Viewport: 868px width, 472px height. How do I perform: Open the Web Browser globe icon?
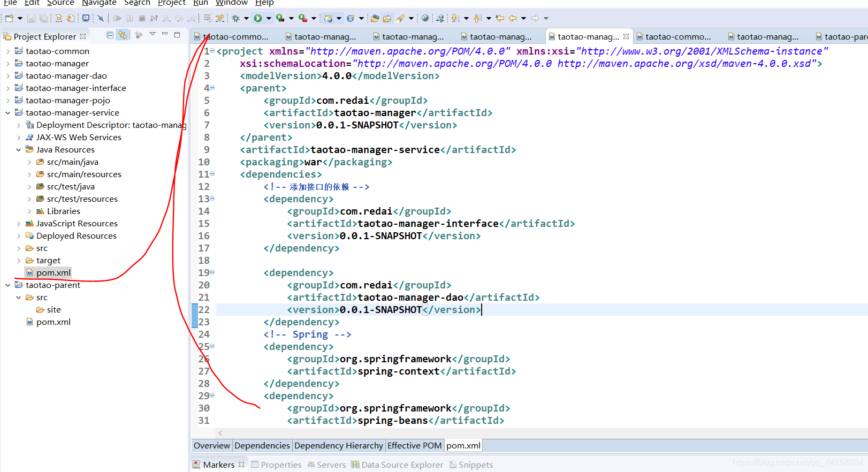[425, 18]
